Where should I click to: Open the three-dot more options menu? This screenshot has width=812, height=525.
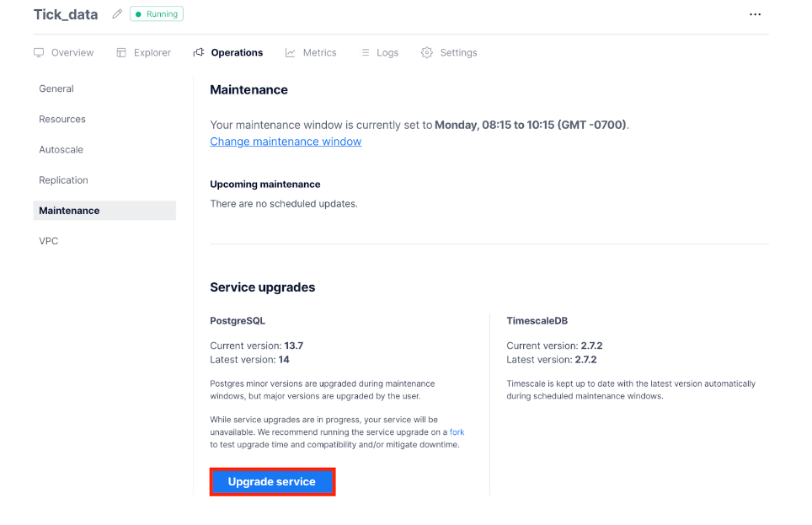755,14
